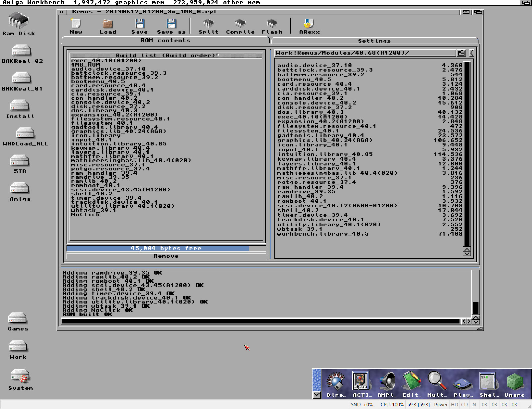Collapse the dock with its arrow
This screenshot has width=532, height=409.
317,395
